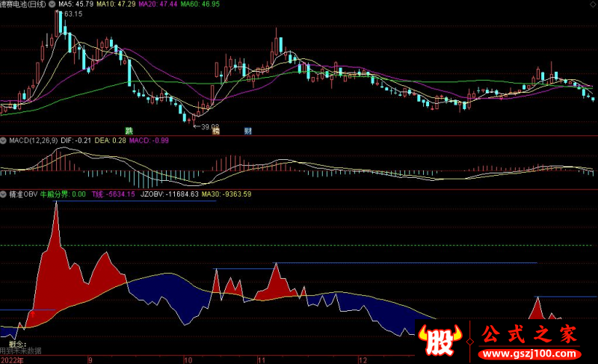This screenshot has width=598, height=364.
Task: Click the 63.15 high price marker
Action: [x=72, y=14]
